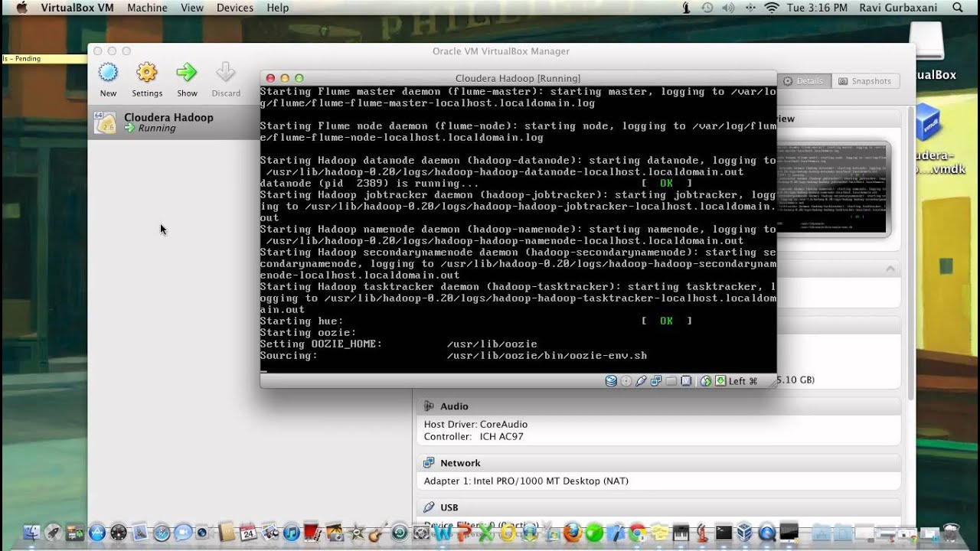Click VirtualBox cube icon in the Dock

[x=745, y=532]
